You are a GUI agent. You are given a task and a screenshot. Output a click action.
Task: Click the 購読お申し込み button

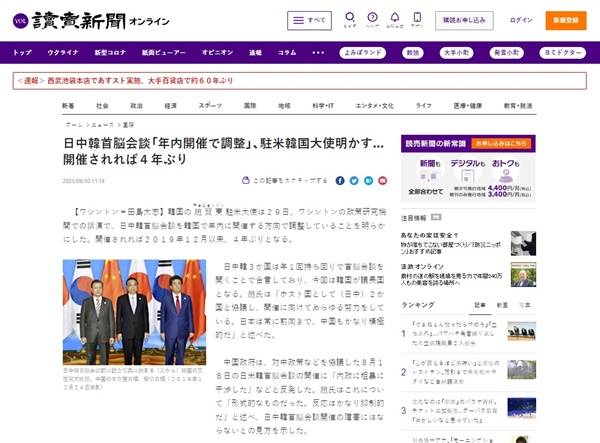466,21
